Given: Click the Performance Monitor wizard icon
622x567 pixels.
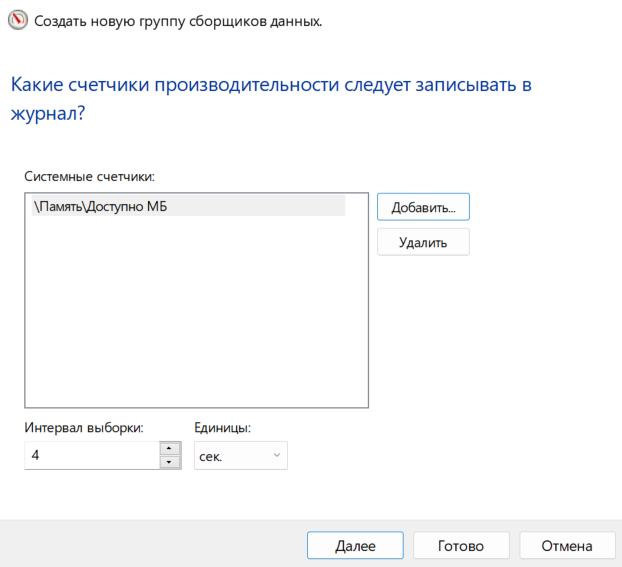Looking at the screenshot, I should [18, 20].
